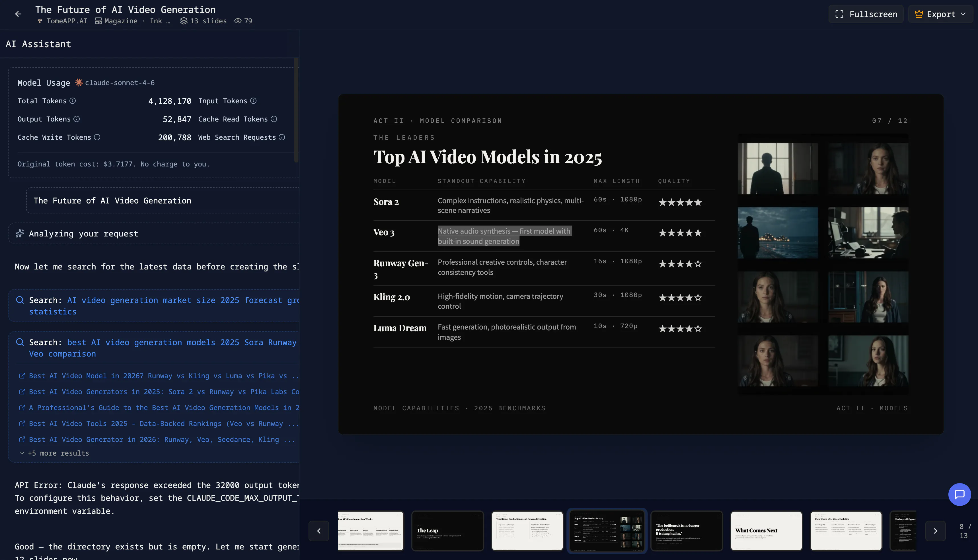978x560 pixels.
Task: Click the Luma Dream model name
Action: click(400, 328)
